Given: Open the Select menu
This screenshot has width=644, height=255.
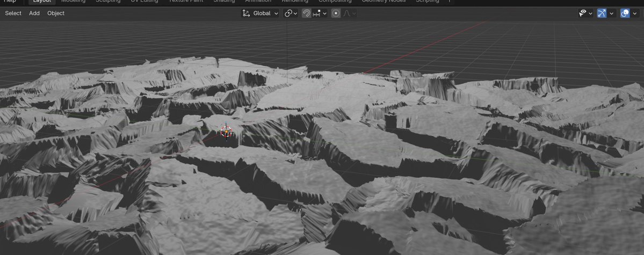Looking at the screenshot, I should point(13,13).
